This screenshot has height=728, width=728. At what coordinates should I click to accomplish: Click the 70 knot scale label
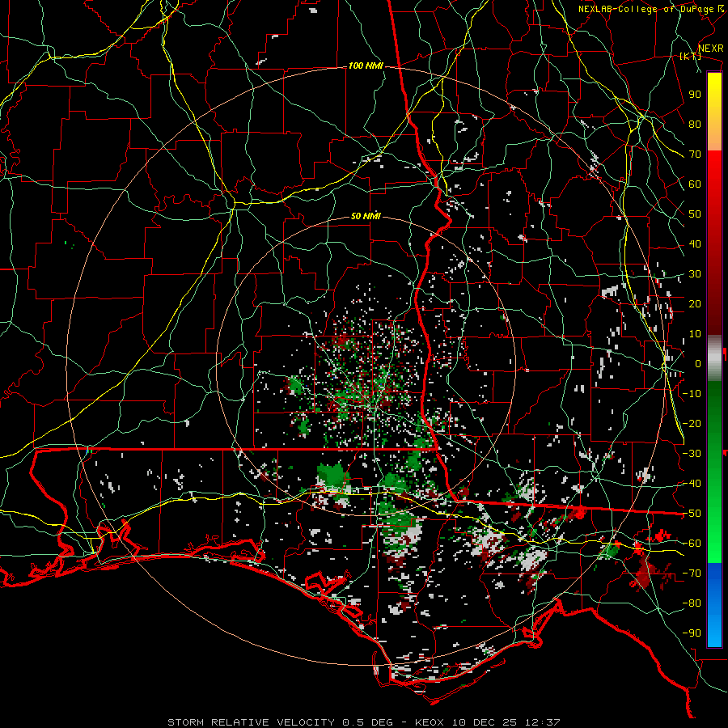point(695,154)
